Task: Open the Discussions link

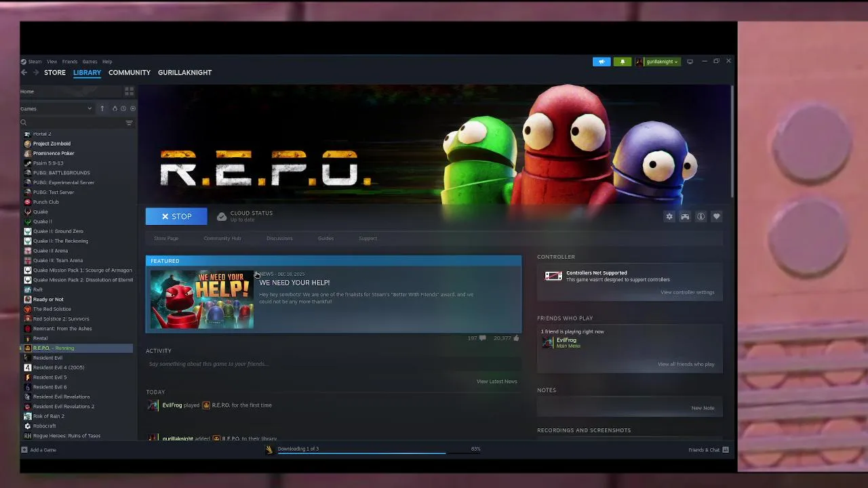Action: [x=279, y=239]
